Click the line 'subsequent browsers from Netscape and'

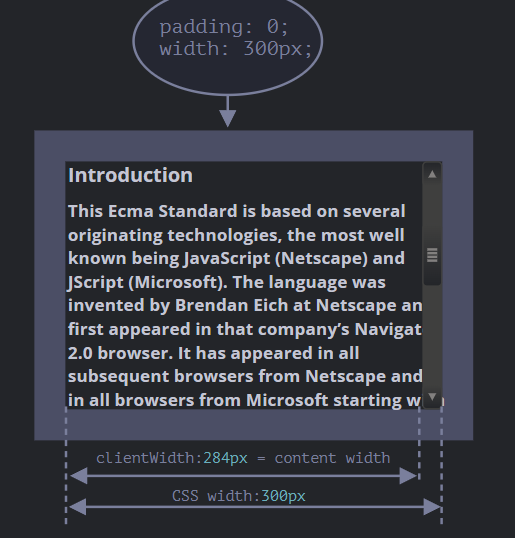coord(245,376)
